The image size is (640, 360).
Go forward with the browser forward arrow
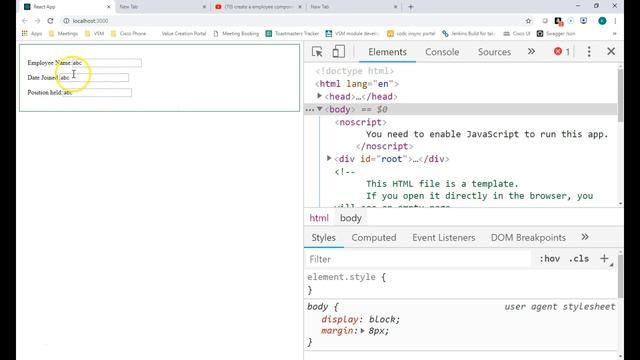[x=38, y=21]
